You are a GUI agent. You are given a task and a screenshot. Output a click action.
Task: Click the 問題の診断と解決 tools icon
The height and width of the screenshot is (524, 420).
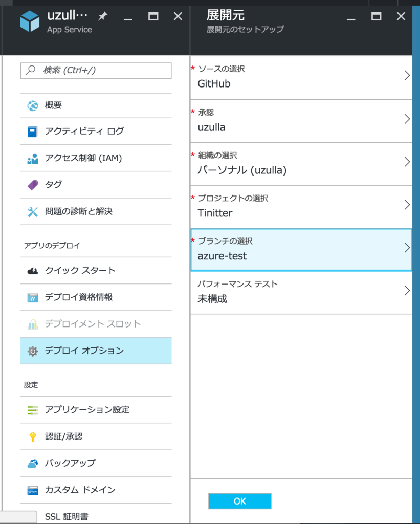pyautogui.click(x=32, y=211)
